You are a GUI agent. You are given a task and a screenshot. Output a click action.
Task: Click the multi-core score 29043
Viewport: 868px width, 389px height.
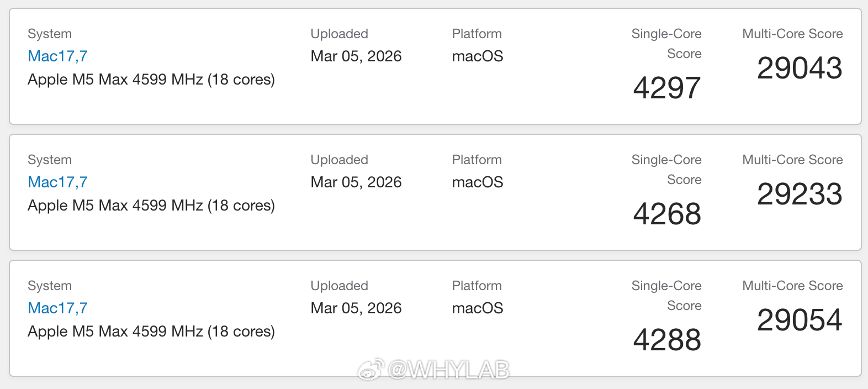coord(800,68)
